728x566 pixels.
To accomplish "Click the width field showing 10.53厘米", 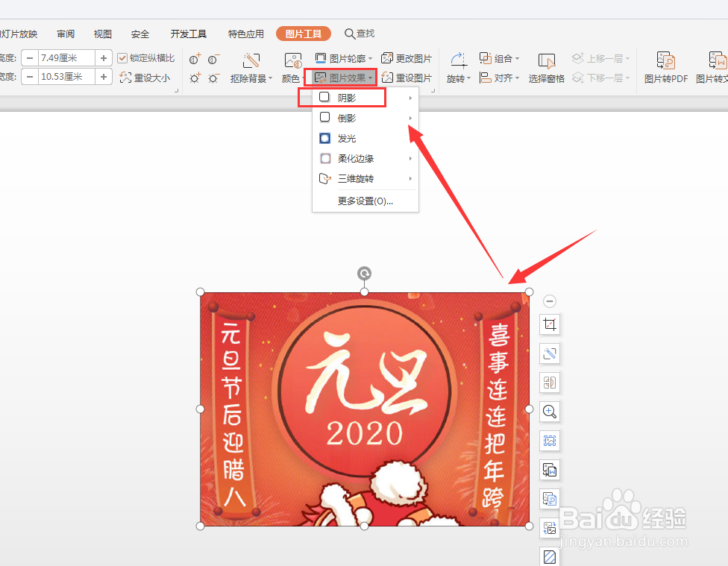I will [x=66, y=77].
